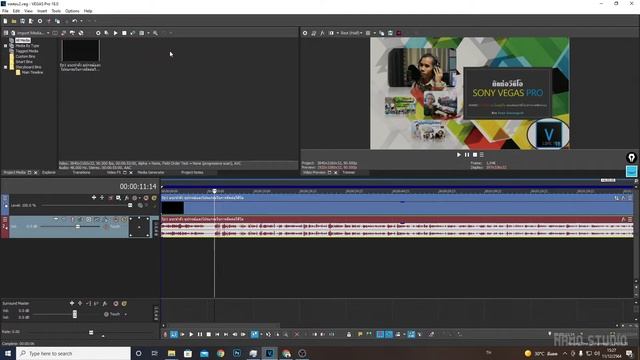Click Stop in the timeline transport bar
This screenshot has height=360, width=640.
[x=209, y=334]
